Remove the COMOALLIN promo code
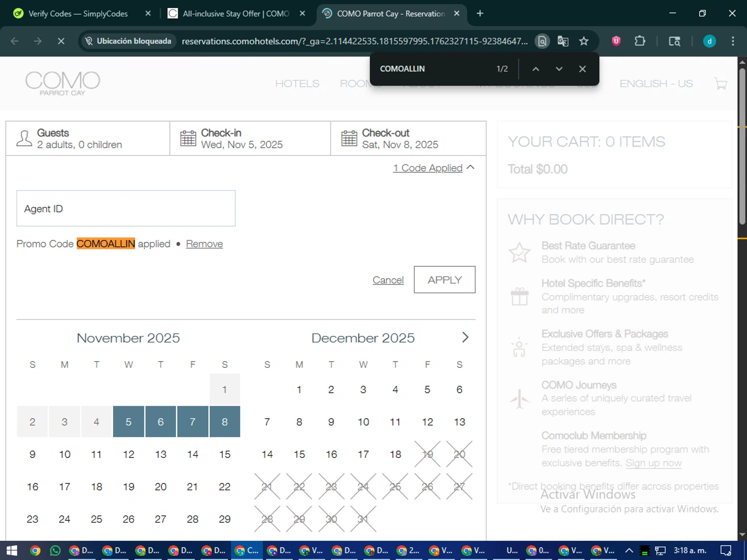Screen dimensions: 747x560 point(204,244)
